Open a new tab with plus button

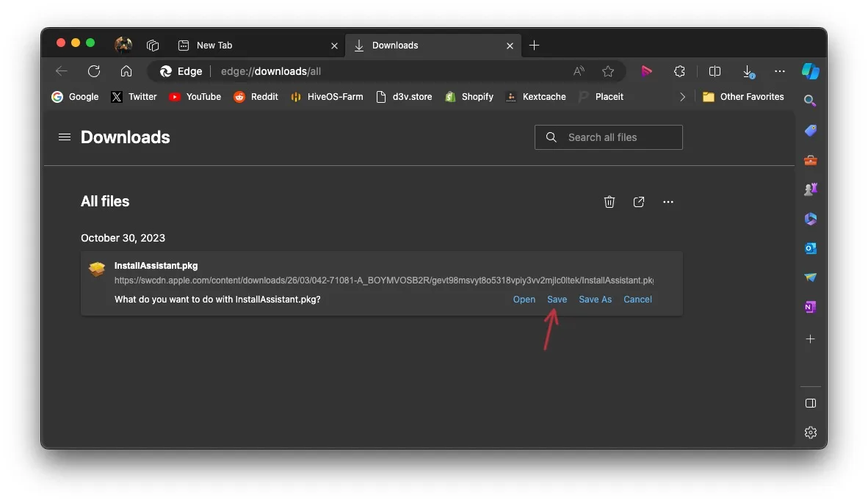coord(534,46)
